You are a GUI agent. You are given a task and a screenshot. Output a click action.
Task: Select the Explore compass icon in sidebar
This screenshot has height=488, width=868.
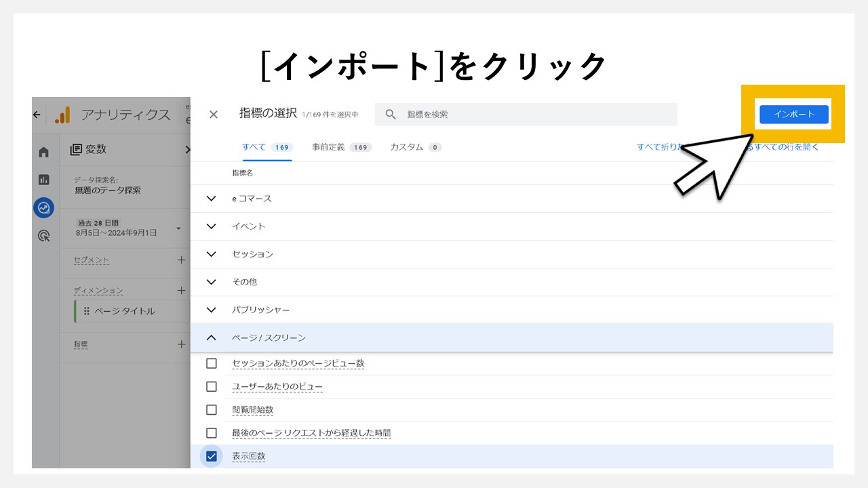pyautogui.click(x=43, y=207)
